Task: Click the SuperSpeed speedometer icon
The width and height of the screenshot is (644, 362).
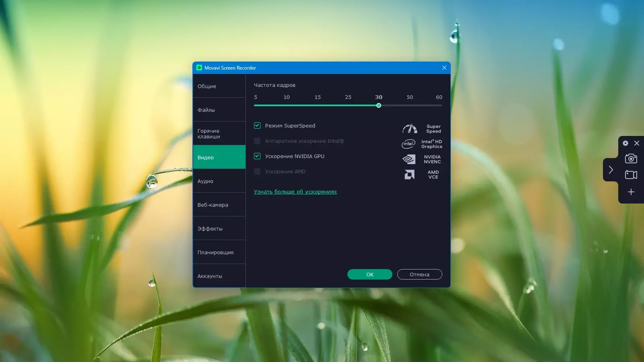Action: (x=410, y=129)
